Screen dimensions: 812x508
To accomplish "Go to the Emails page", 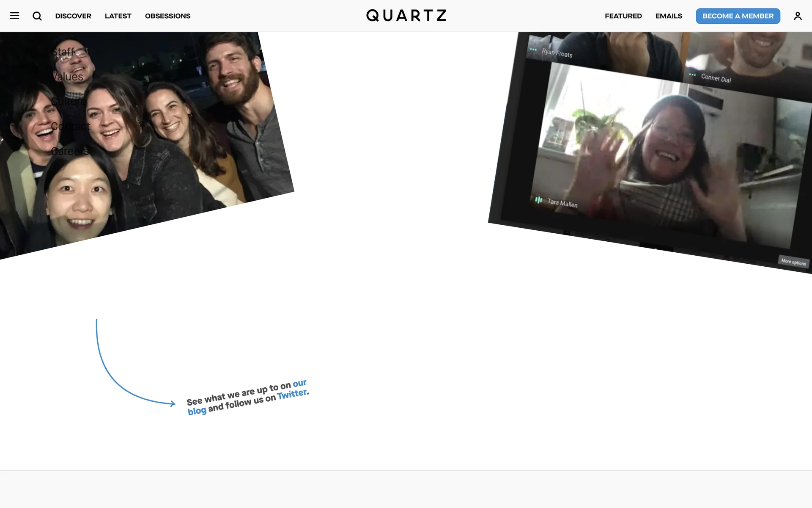I will click(669, 16).
